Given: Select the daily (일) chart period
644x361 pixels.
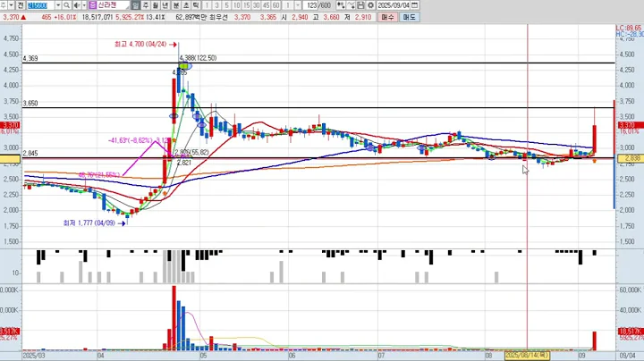Looking at the screenshot, I should (x=136, y=5).
